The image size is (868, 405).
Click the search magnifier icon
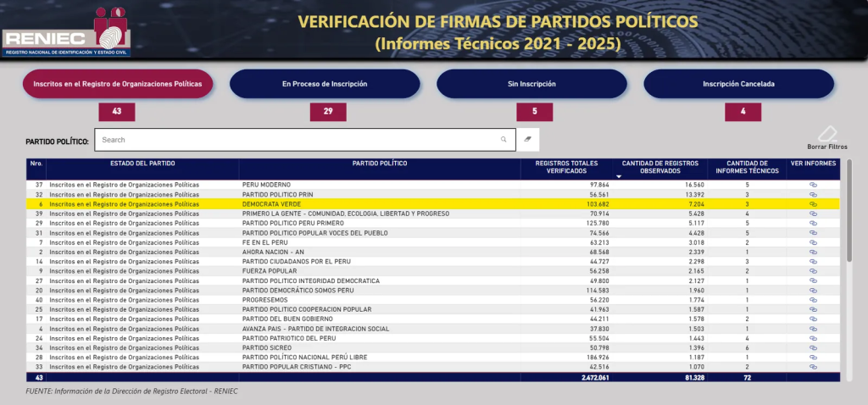point(504,140)
